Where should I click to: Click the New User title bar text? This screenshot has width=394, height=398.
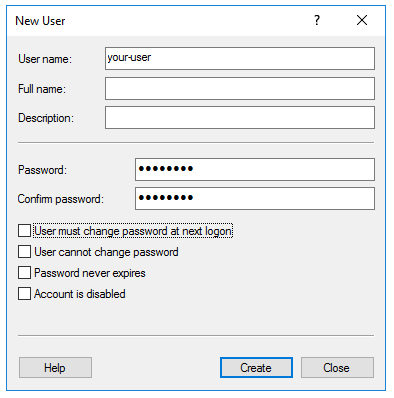[40, 21]
